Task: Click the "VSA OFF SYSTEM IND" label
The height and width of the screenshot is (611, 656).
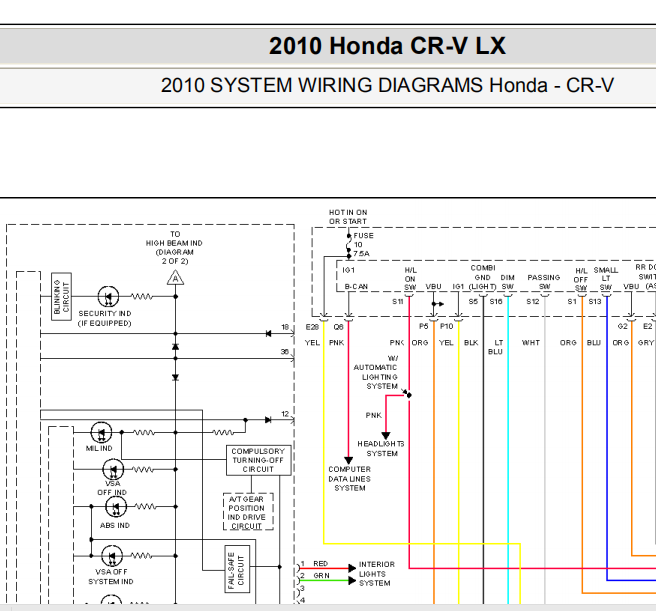Action: pyautogui.click(x=111, y=577)
